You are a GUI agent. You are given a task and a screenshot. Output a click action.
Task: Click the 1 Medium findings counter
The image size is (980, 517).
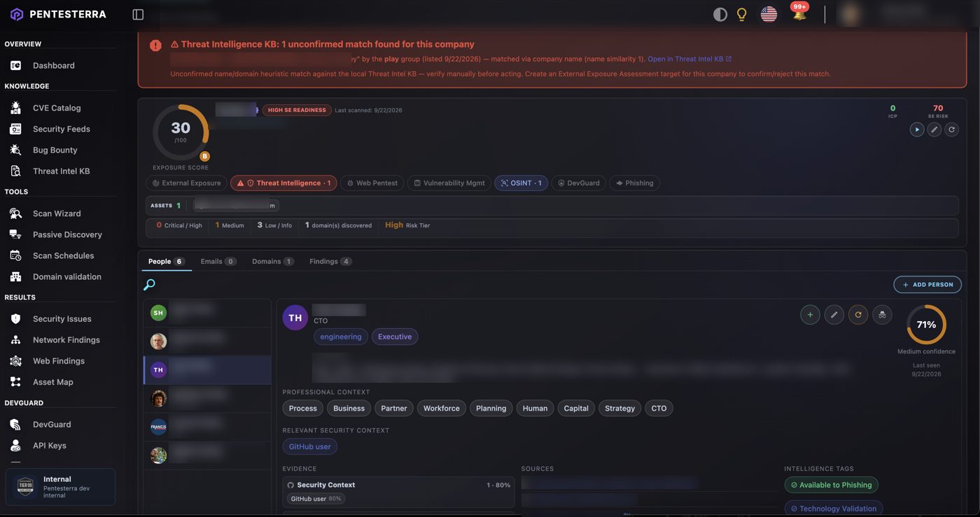tap(230, 225)
